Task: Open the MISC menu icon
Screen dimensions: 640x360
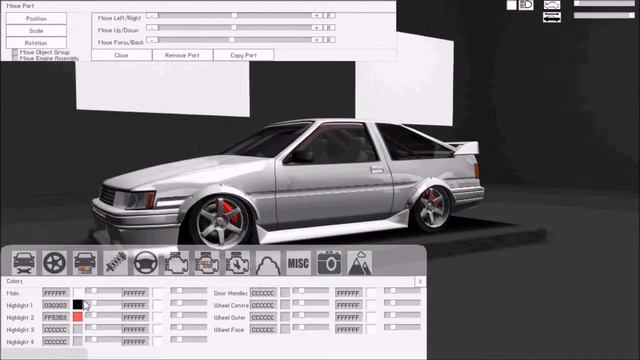Action: [x=298, y=262]
